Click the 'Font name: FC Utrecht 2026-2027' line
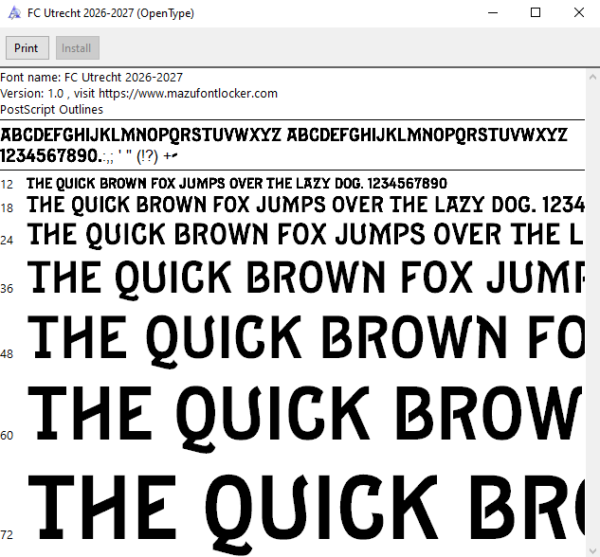The image size is (600, 557). click(x=91, y=78)
